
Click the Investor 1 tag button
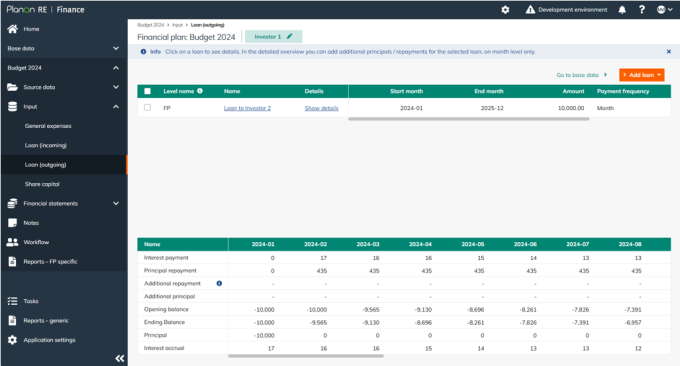click(273, 36)
